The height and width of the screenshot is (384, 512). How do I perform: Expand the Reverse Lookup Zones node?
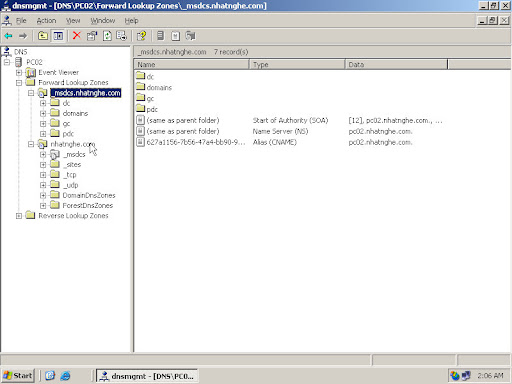19,216
